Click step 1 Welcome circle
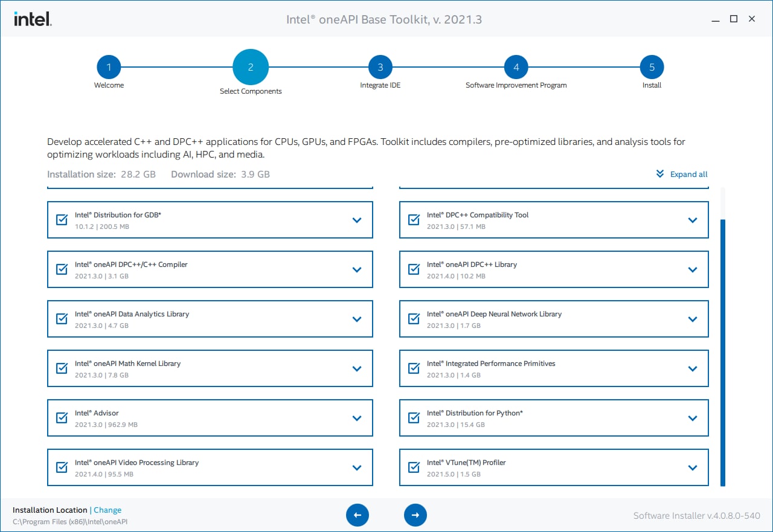773x532 pixels. [x=109, y=68]
